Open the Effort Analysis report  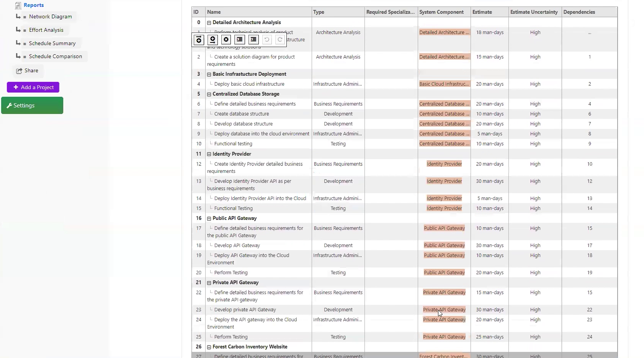pos(46,30)
